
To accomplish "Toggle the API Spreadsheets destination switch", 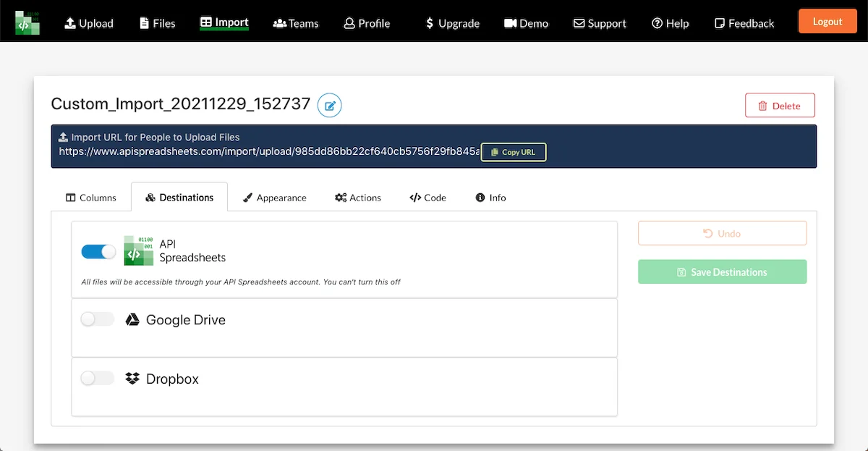I will 98,251.
